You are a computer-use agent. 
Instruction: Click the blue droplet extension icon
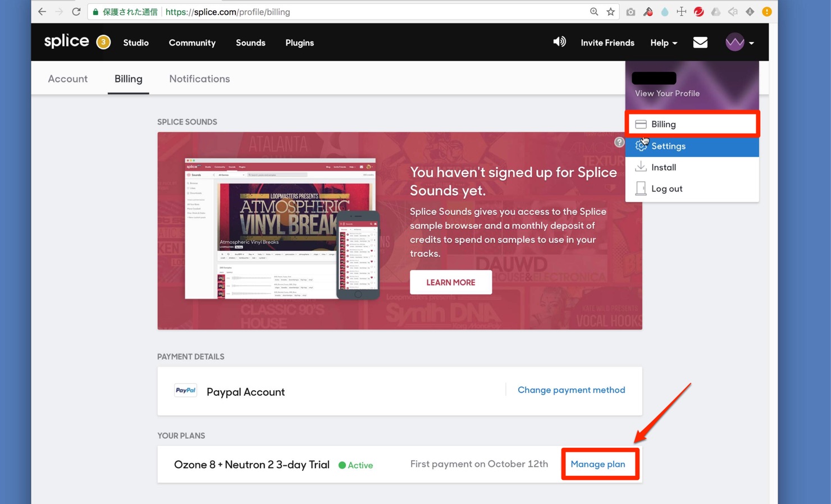pos(665,12)
